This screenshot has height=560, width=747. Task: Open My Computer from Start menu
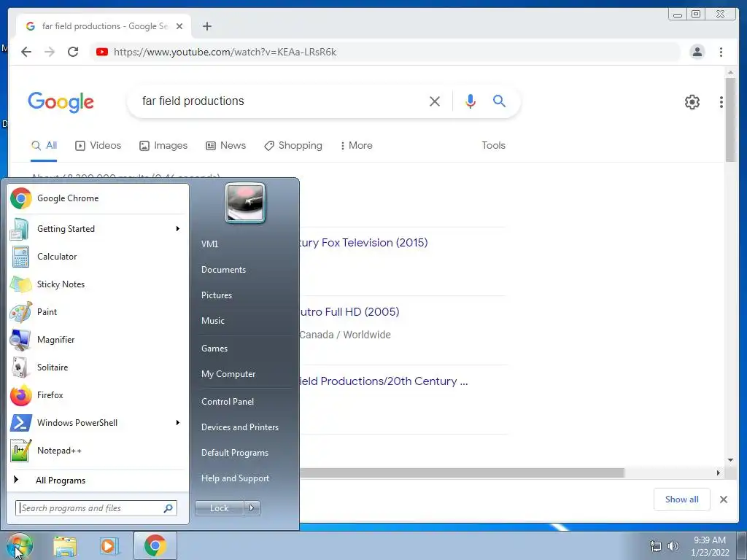(x=228, y=374)
